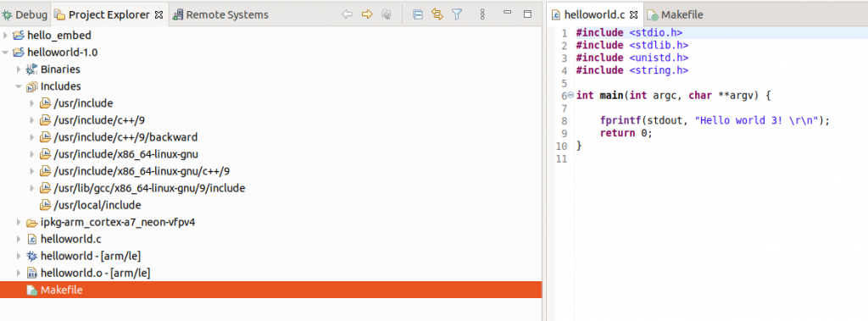Open the Remote Systems tab
The height and width of the screenshot is (321, 868).
point(221,15)
